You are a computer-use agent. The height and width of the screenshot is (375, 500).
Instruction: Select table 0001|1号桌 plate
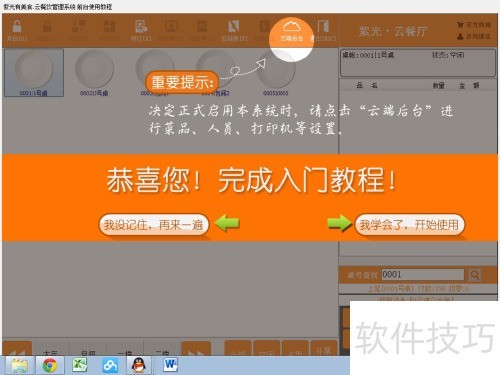pos(34,72)
